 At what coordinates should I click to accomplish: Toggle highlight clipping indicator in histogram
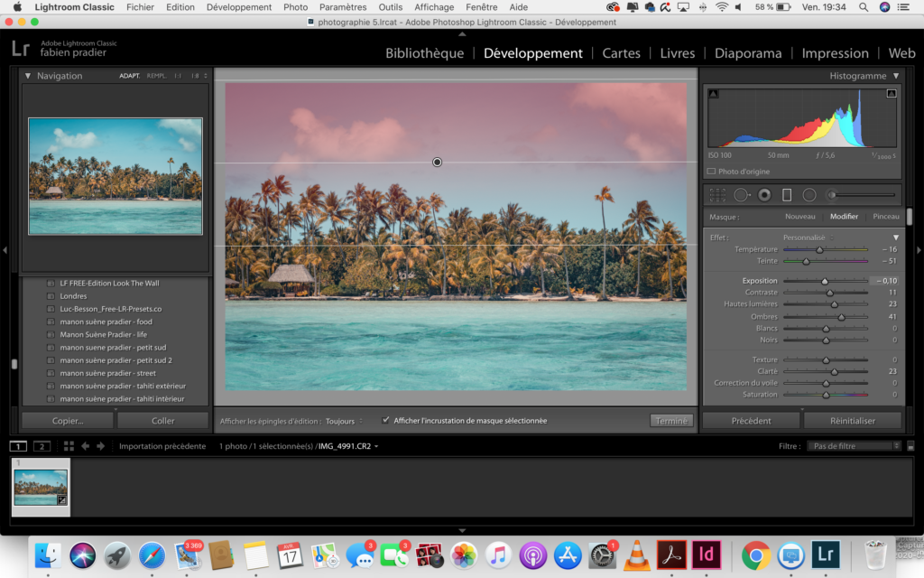pyautogui.click(x=892, y=93)
